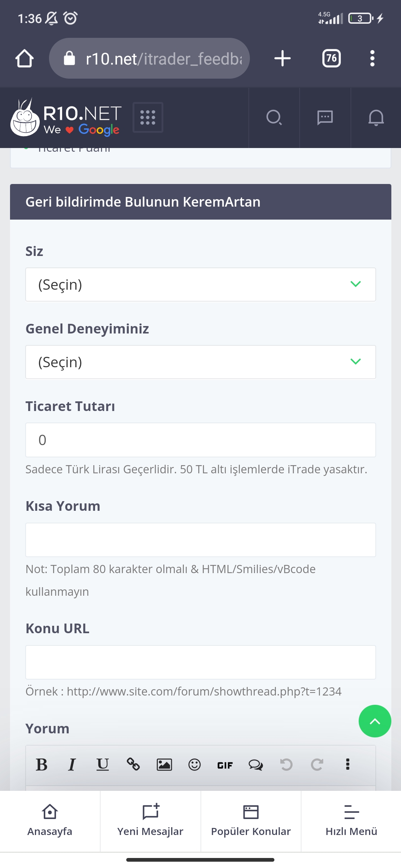Toggle italic formatting in the editor
Image resolution: width=401 pixels, height=868 pixels.
point(72,765)
